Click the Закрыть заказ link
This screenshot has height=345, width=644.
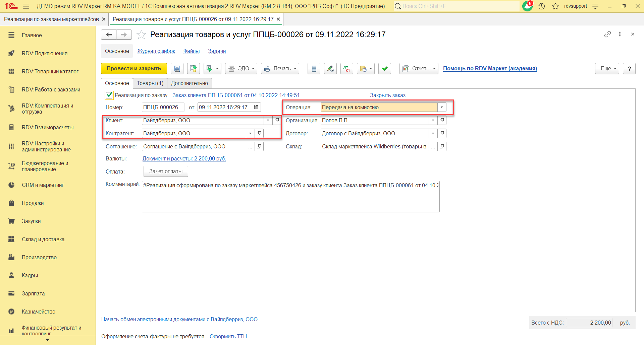click(387, 95)
